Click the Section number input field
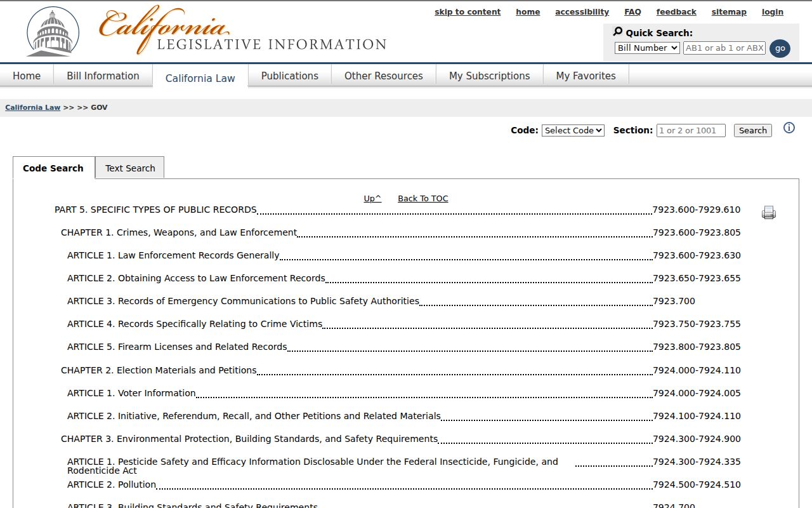This screenshot has height=508, width=812. (691, 130)
